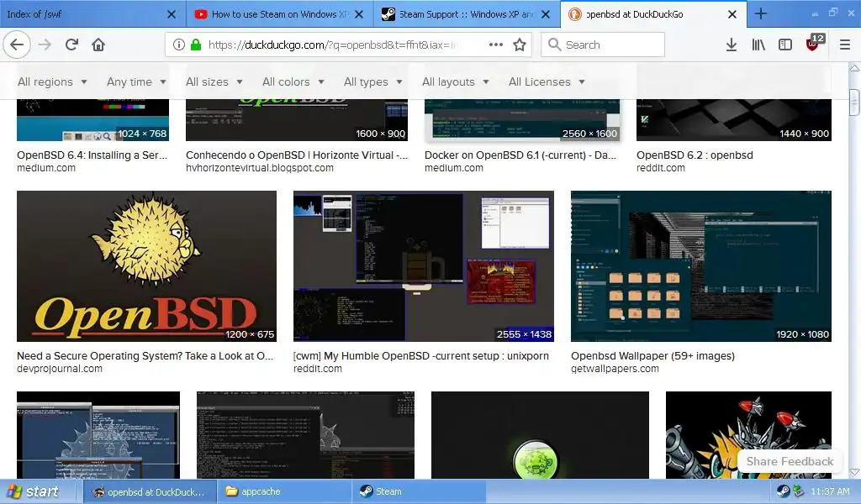The height and width of the screenshot is (504, 861).
Task: Open the 1600 × 900 Conhecendo OpenBSD thumbnail
Action: point(297,120)
